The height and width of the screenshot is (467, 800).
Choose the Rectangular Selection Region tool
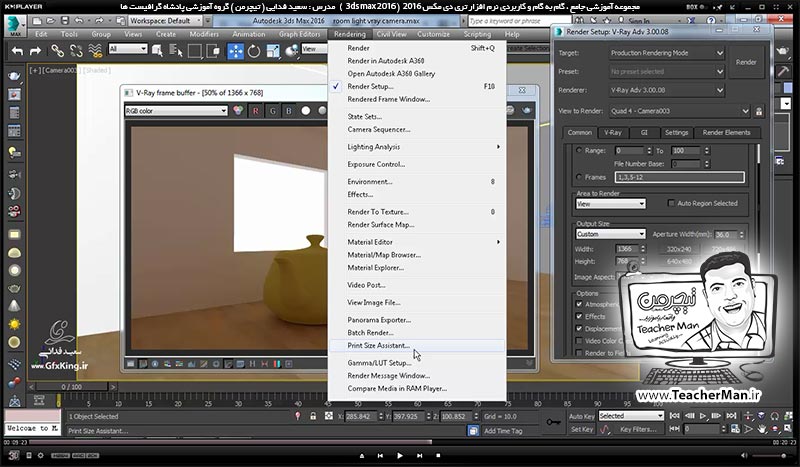pyautogui.click(x=194, y=51)
